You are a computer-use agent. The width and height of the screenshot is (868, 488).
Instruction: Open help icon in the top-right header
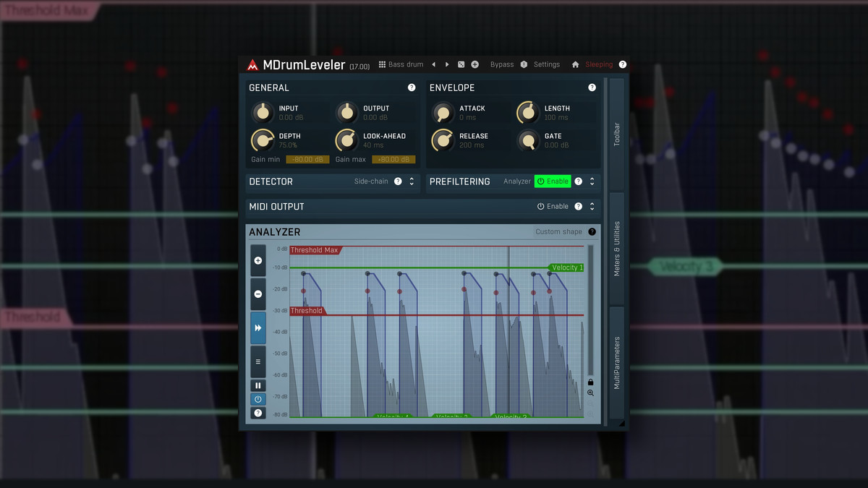(623, 64)
